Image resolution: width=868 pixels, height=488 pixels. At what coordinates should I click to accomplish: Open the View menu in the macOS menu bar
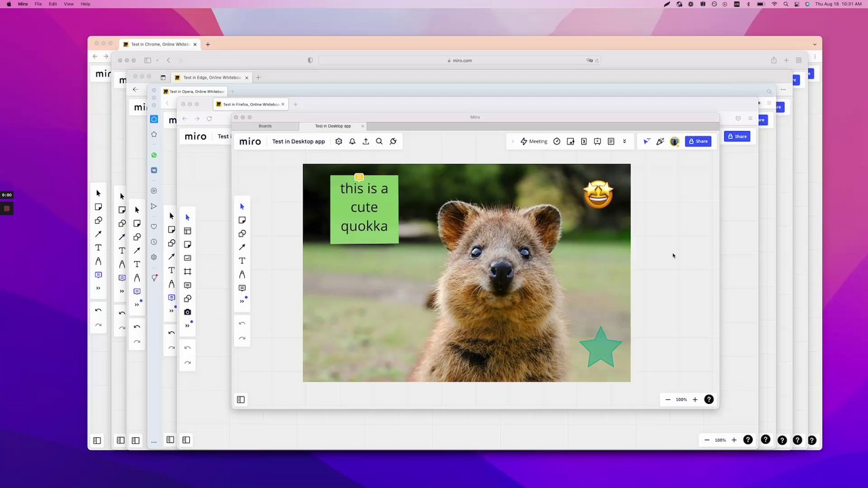pyautogui.click(x=68, y=4)
